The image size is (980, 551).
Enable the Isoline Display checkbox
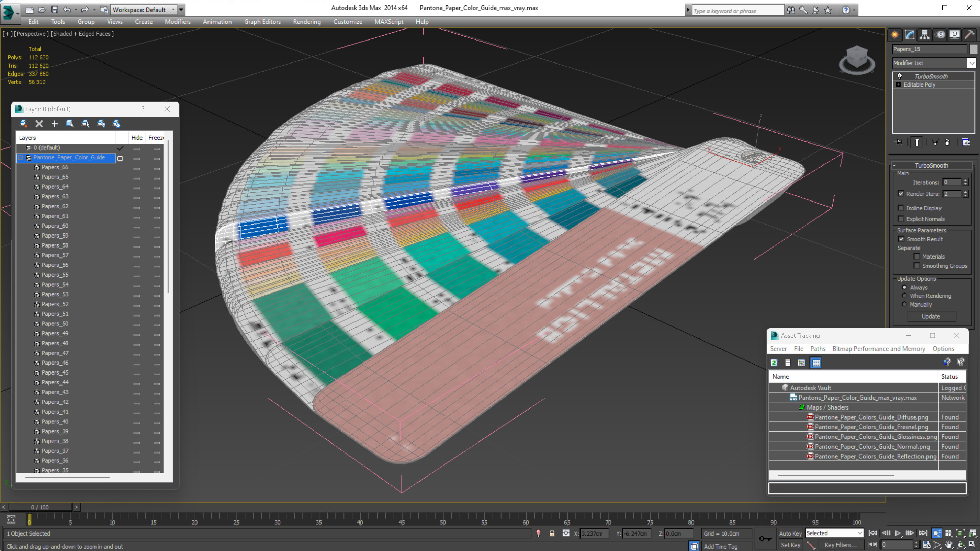click(901, 208)
